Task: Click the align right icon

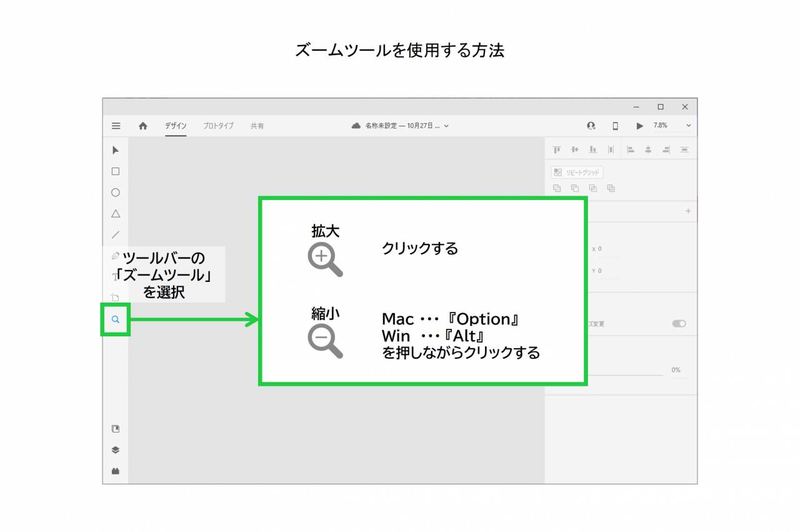Action: point(666,149)
